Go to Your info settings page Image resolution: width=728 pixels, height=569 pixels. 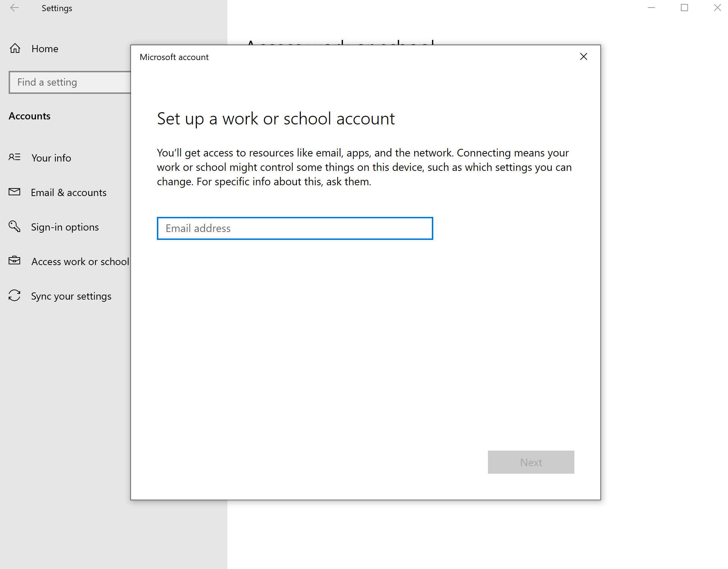51,158
